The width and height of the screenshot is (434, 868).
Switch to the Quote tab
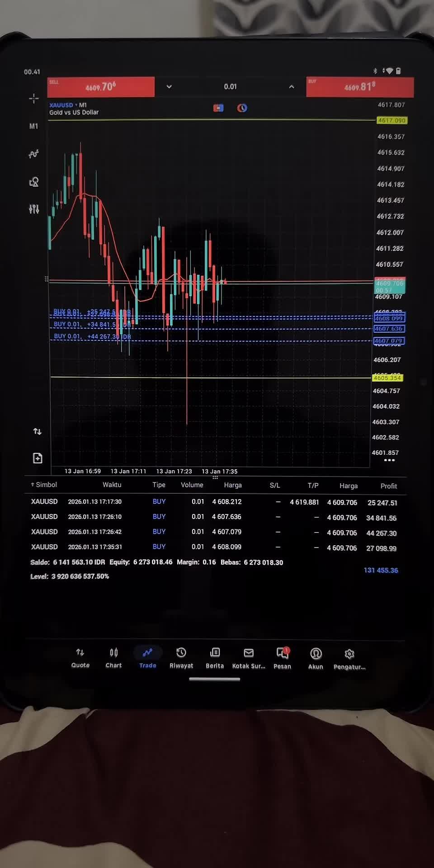[80, 658]
